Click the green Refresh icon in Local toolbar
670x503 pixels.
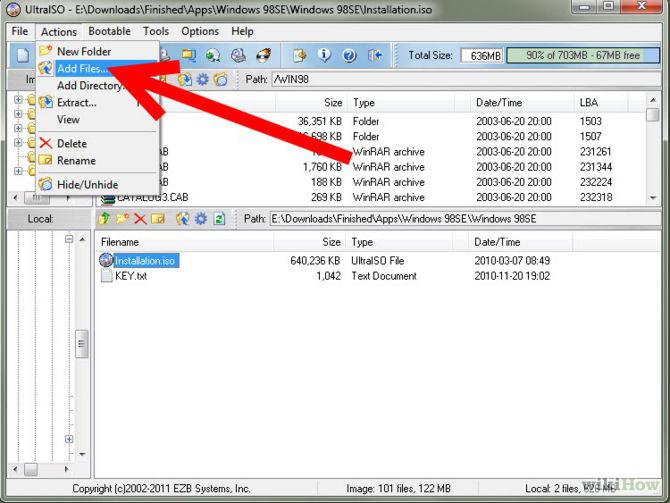pos(219,219)
